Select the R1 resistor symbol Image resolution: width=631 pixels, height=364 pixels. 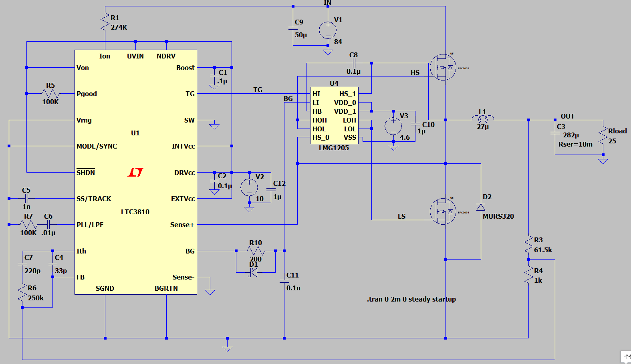pos(105,22)
